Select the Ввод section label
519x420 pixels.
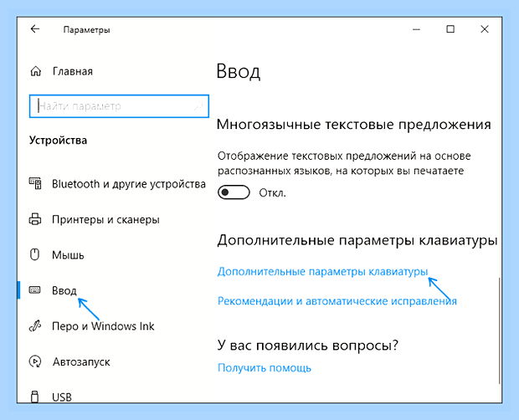[x=64, y=290]
